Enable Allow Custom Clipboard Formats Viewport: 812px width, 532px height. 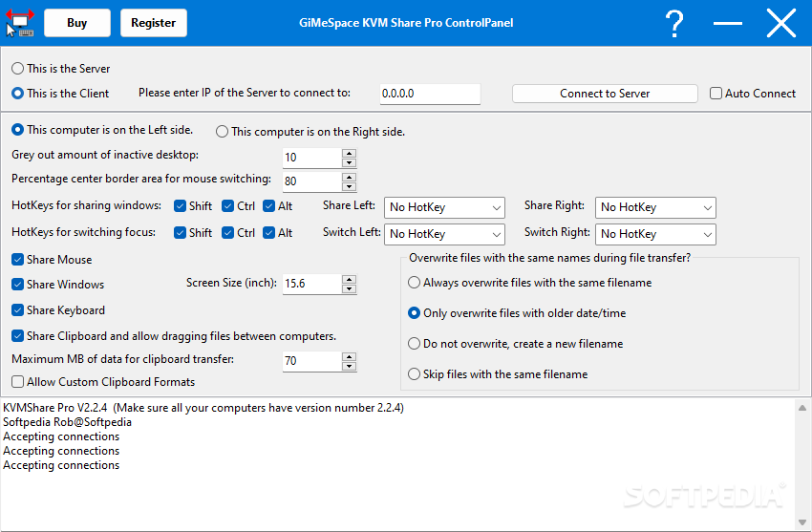click(103, 382)
